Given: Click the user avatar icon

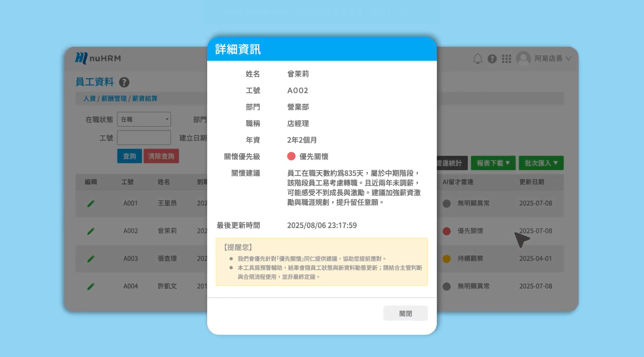Looking at the screenshot, I should pos(523,58).
